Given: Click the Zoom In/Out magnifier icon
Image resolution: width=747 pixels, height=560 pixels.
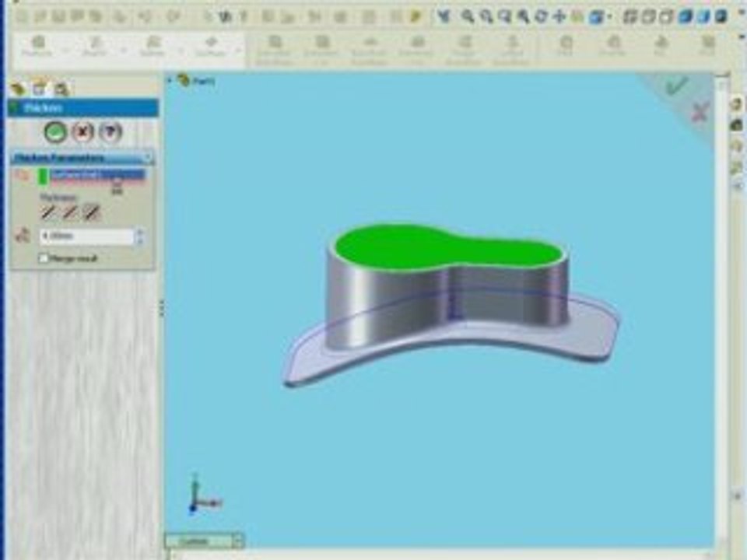Looking at the screenshot, I should pos(504,16).
